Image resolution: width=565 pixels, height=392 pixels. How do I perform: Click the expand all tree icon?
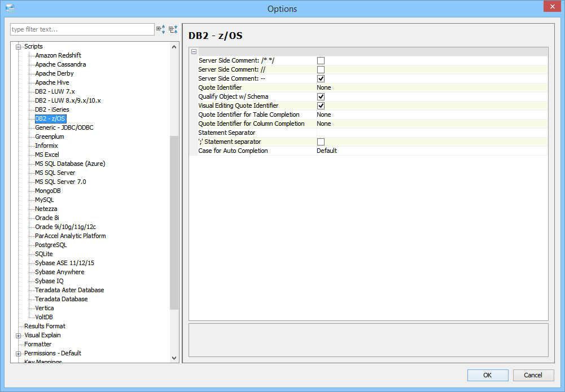pyautogui.click(x=161, y=29)
